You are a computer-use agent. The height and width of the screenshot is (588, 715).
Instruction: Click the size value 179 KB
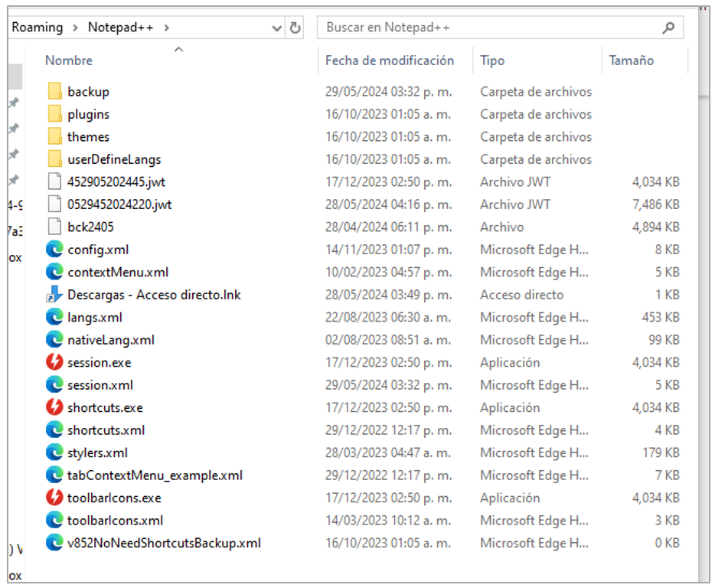(661, 453)
